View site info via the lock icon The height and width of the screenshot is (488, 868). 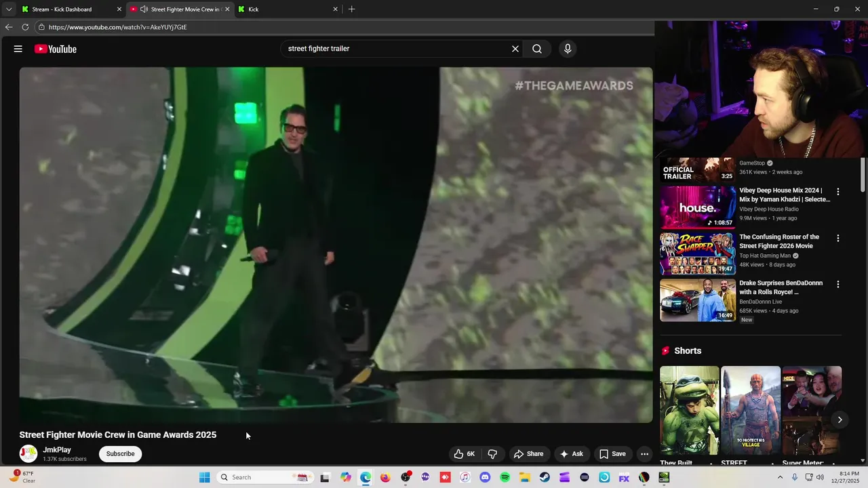coord(41,27)
